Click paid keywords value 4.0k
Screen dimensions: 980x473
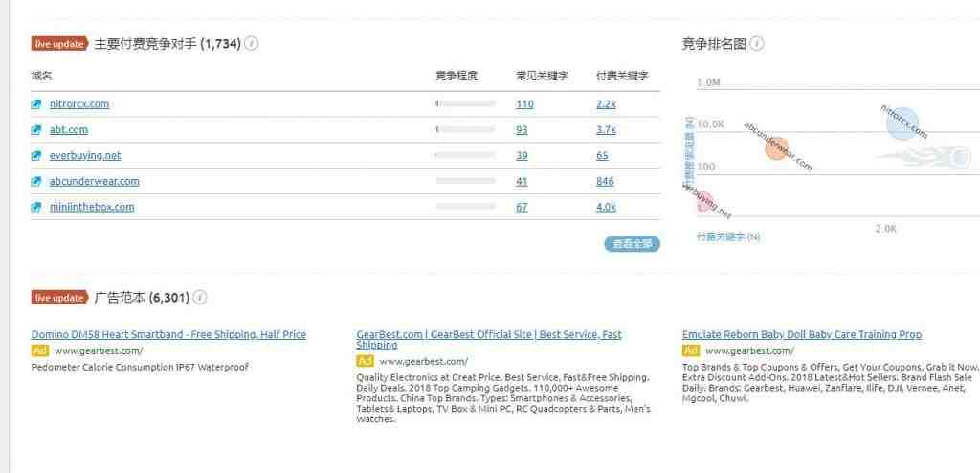point(606,207)
